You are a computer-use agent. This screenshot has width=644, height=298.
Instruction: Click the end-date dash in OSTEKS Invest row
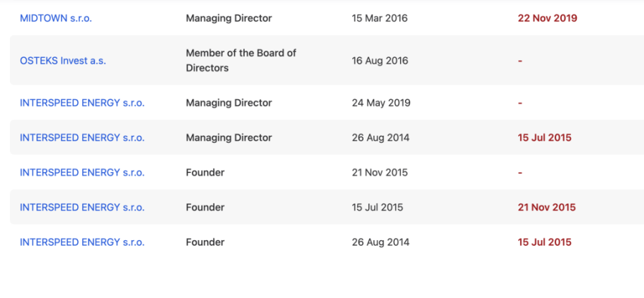520,61
